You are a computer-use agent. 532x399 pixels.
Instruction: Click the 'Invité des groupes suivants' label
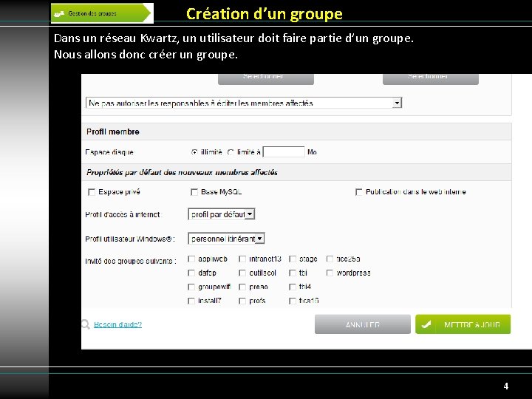(x=131, y=262)
